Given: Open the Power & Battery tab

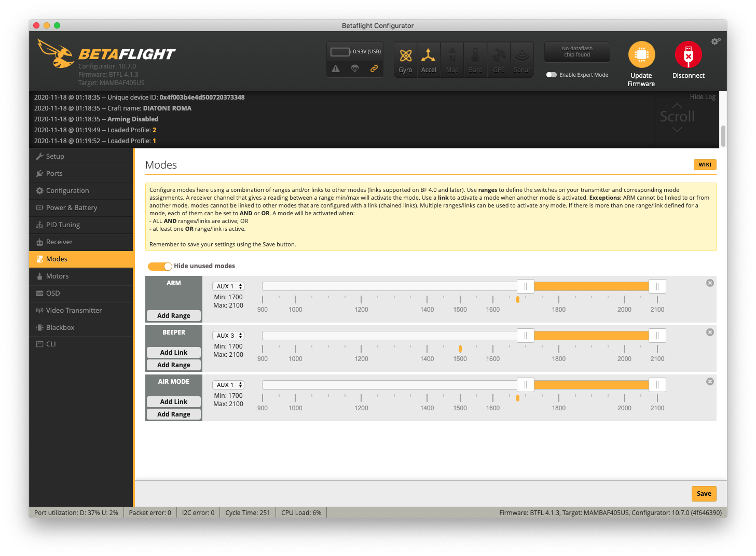Looking at the screenshot, I should tap(81, 207).
